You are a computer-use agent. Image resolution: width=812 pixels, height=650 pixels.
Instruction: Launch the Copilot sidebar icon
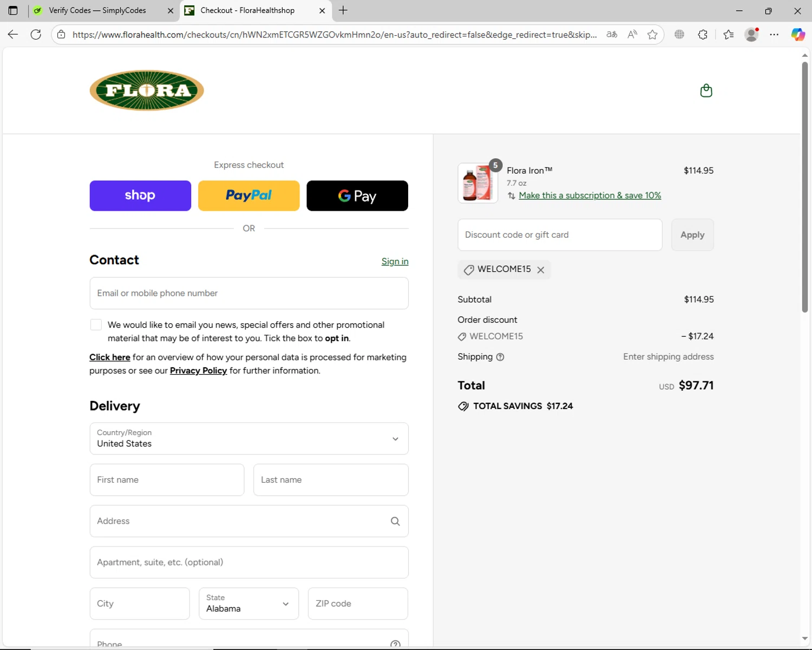(x=798, y=35)
